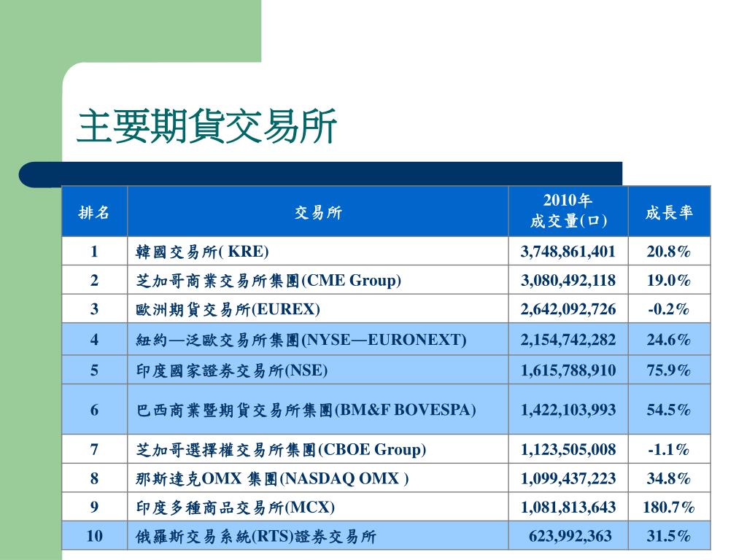The image size is (747, 560).
Task: Select the 交易所 column header
Action: (318, 212)
